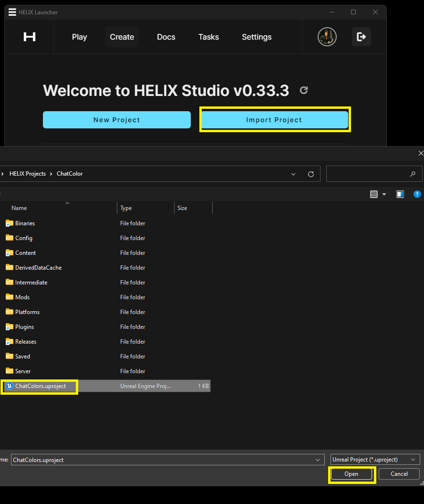The height and width of the screenshot is (504, 424).
Task: Switch to the Play tab
Action: (80, 37)
